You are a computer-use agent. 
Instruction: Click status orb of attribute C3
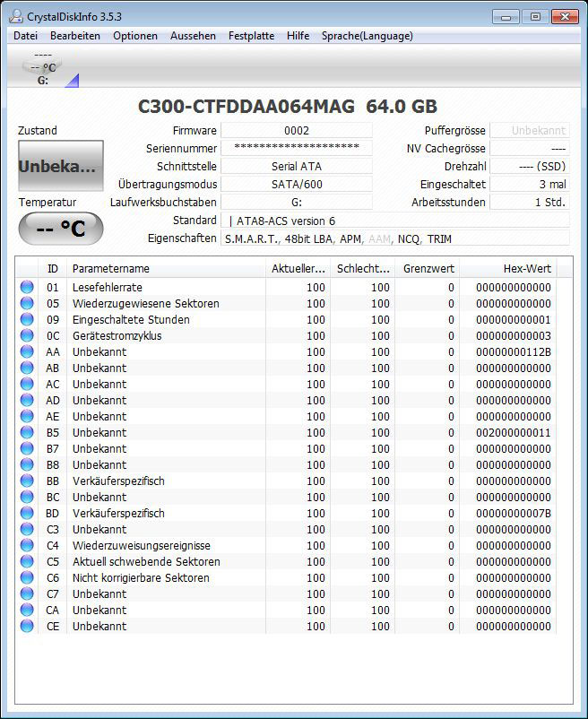[x=27, y=529]
